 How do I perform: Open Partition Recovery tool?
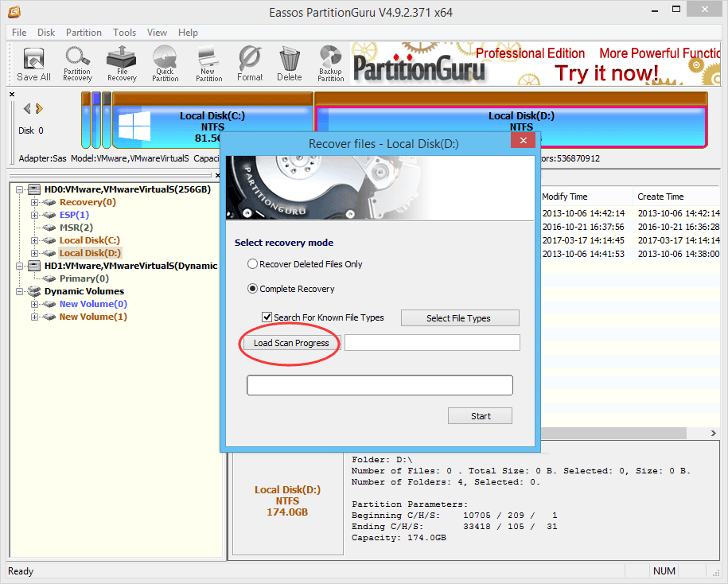point(77,64)
